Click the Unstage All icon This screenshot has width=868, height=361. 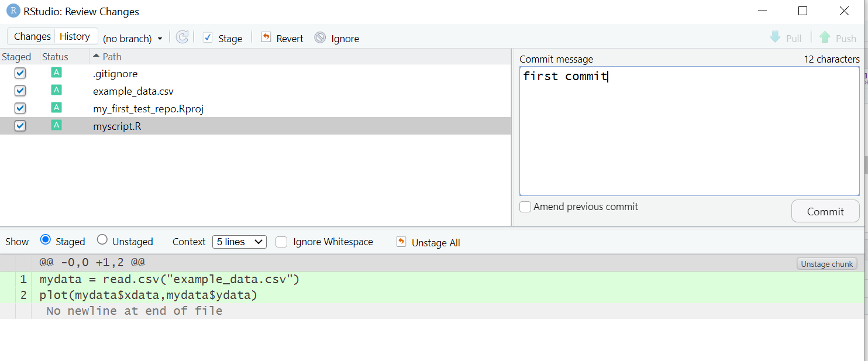pos(402,242)
